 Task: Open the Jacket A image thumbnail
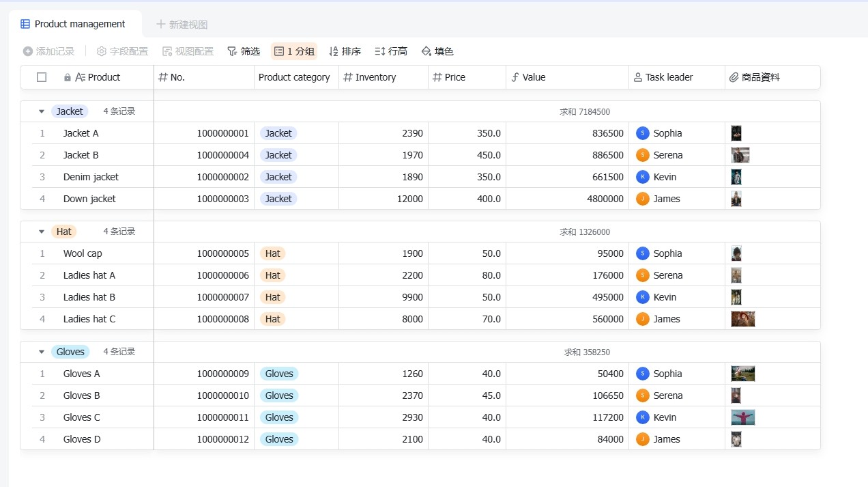point(736,133)
